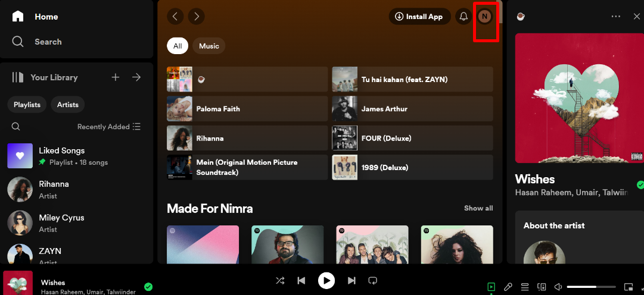Image resolution: width=644 pixels, height=295 pixels.
Task: Skip to the previous track
Action: coord(301,281)
